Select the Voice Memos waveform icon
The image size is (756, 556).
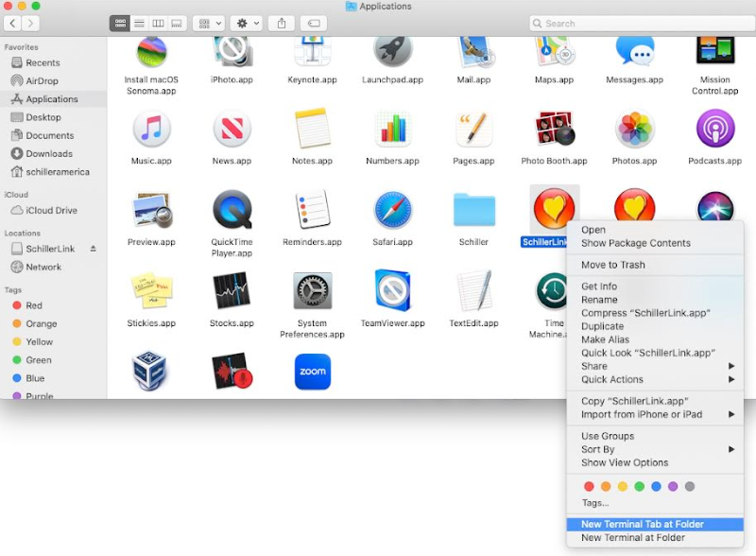pyautogui.click(x=232, y=371)
